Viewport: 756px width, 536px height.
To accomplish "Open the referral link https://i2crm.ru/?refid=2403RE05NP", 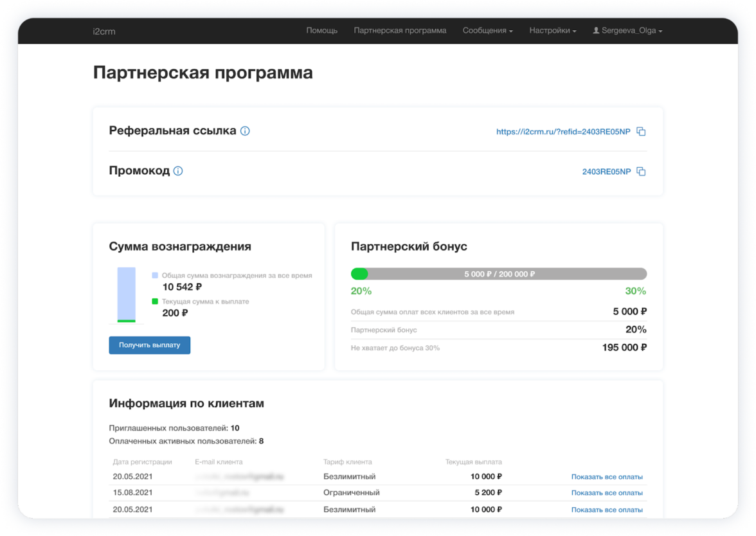I will 562,132.
